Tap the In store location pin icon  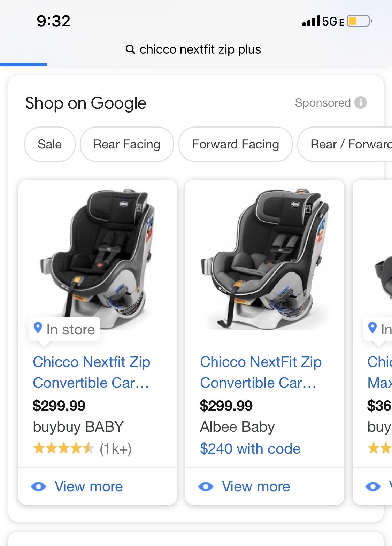[x=38, y=328]
